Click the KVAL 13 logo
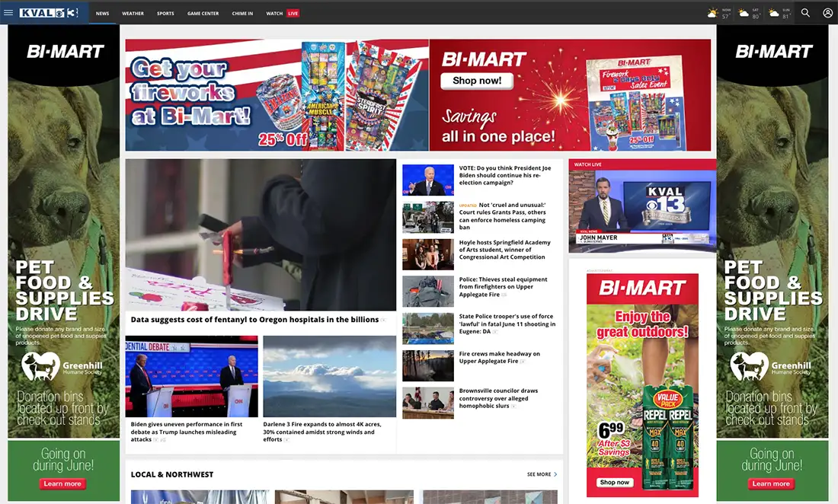 pyautogui.click(x=50, y=13)
